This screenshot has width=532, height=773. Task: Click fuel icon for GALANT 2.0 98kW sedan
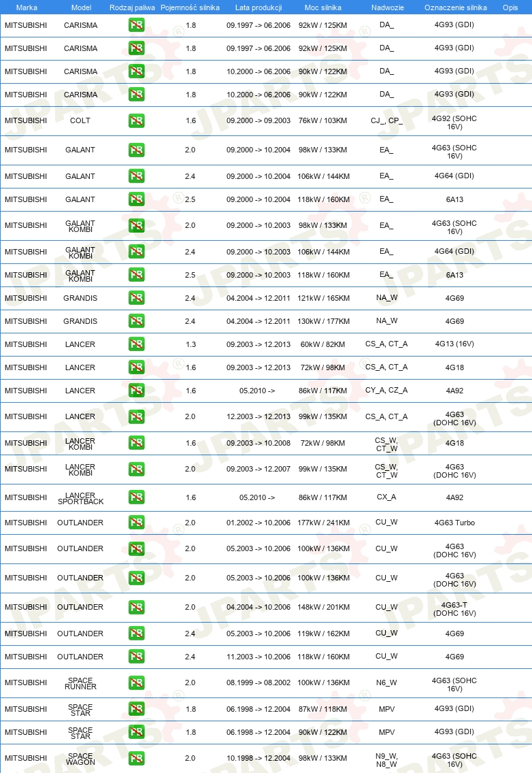[x=137, y=150]
